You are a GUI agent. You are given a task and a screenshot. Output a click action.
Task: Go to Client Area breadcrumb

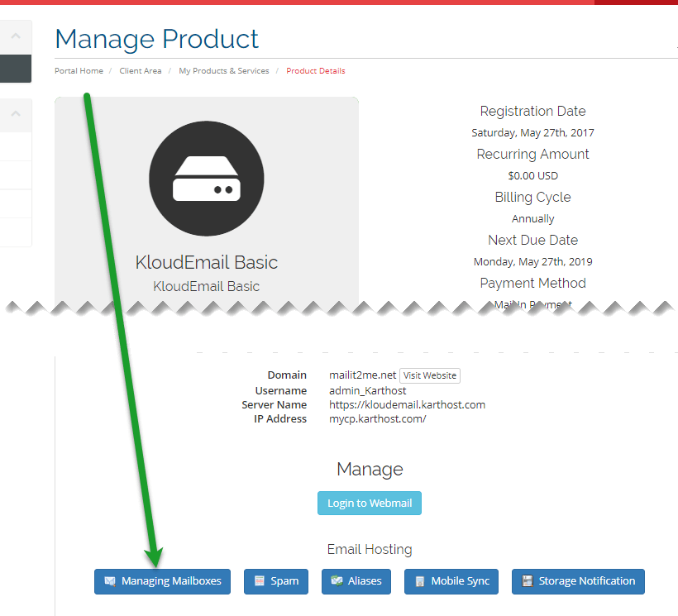(x=141, y=71)
